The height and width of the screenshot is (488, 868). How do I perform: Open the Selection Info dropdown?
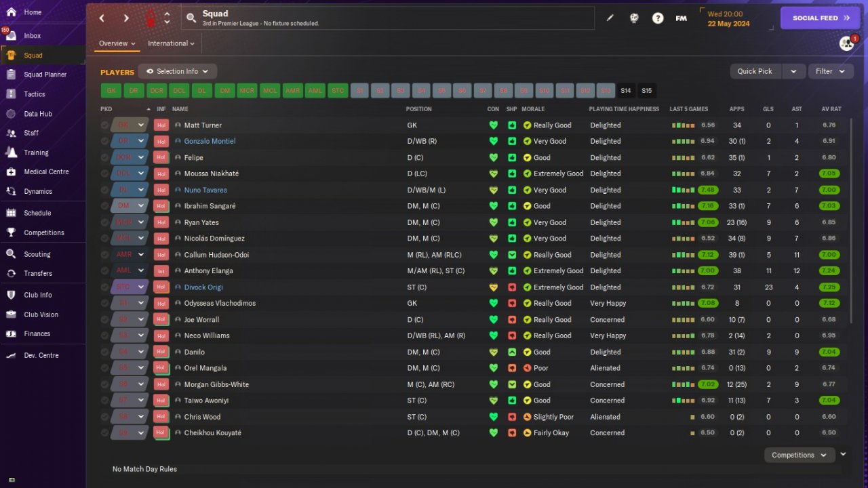[178, 71]
